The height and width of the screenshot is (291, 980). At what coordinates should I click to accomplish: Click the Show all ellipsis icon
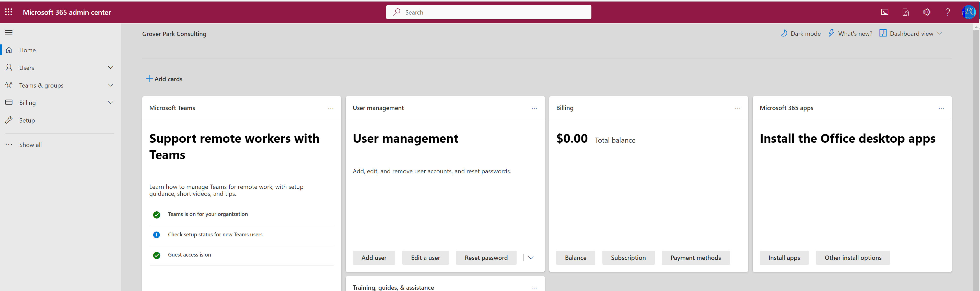click(9, 145)
